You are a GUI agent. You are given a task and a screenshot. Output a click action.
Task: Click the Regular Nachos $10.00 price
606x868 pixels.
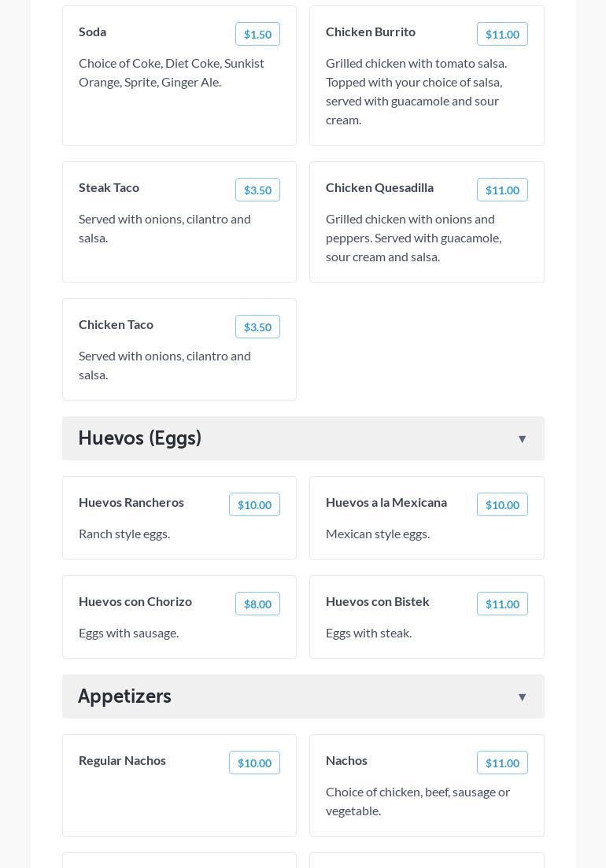[254, 763]
